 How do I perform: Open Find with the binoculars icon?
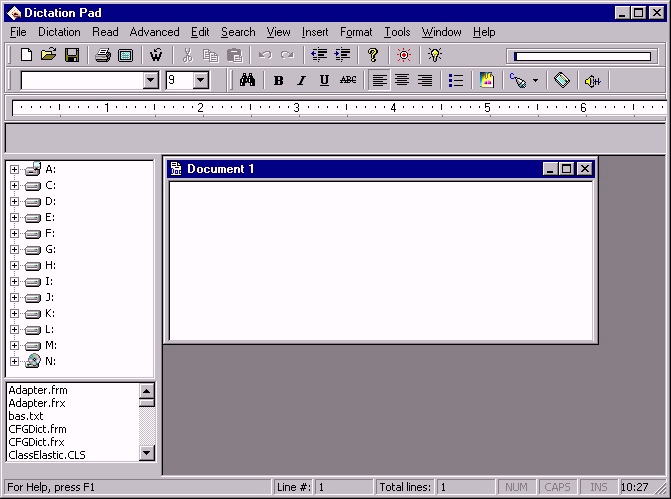click(247, 80)
